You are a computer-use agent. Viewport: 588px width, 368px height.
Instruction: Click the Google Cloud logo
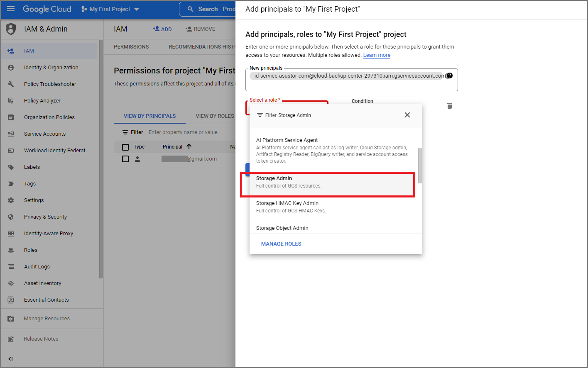(47, 9)
